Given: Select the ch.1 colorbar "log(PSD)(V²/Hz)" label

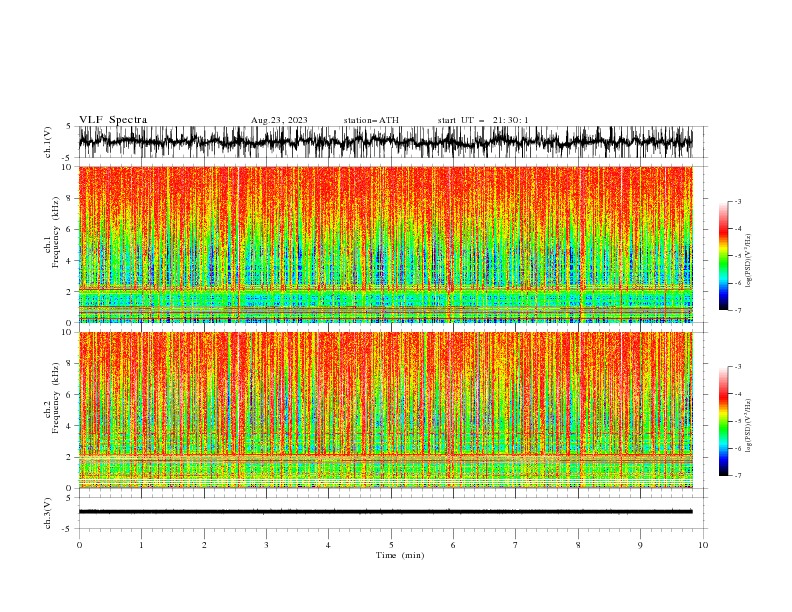Looking at the screenshot, I should click(749, 261).
